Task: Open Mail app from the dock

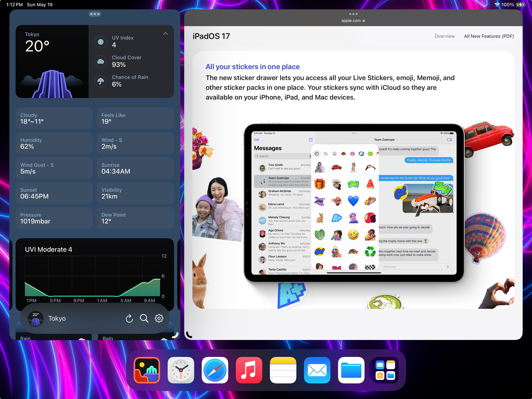Action: click(317, 370)
